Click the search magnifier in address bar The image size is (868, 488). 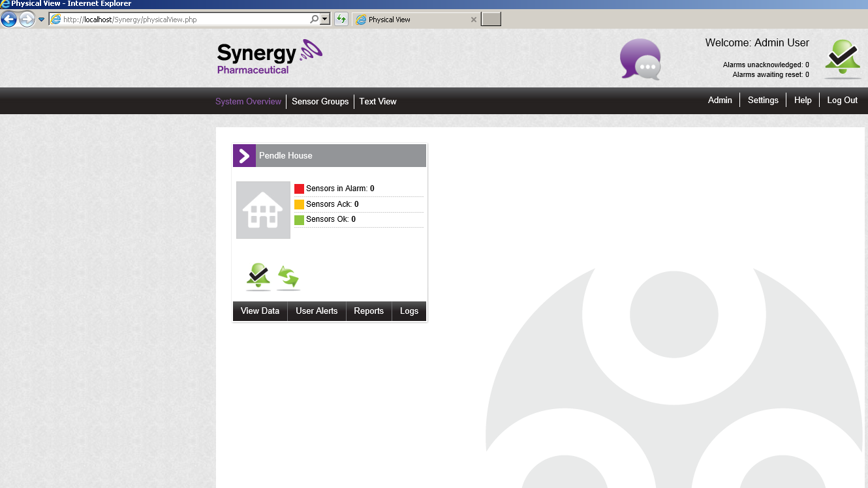tap(315, 19)
